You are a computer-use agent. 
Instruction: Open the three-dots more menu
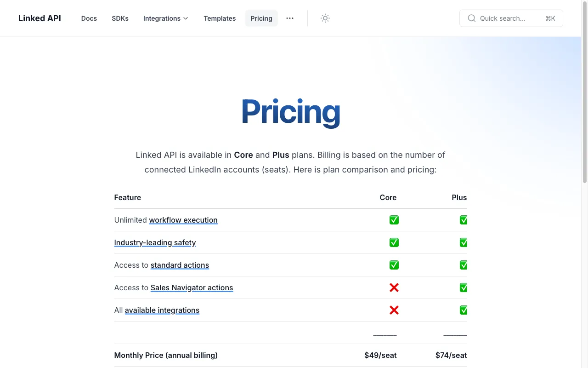(x=290, y=18)
